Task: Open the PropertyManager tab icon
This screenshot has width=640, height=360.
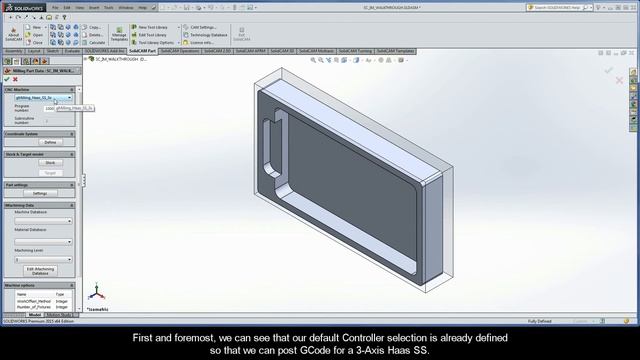Action: click(17, 61)
